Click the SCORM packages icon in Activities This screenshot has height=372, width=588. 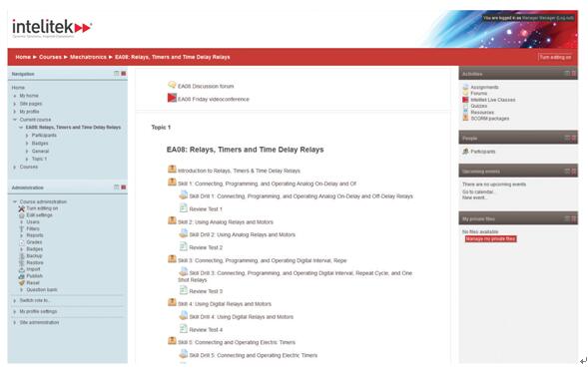click(x=465, y=118)
